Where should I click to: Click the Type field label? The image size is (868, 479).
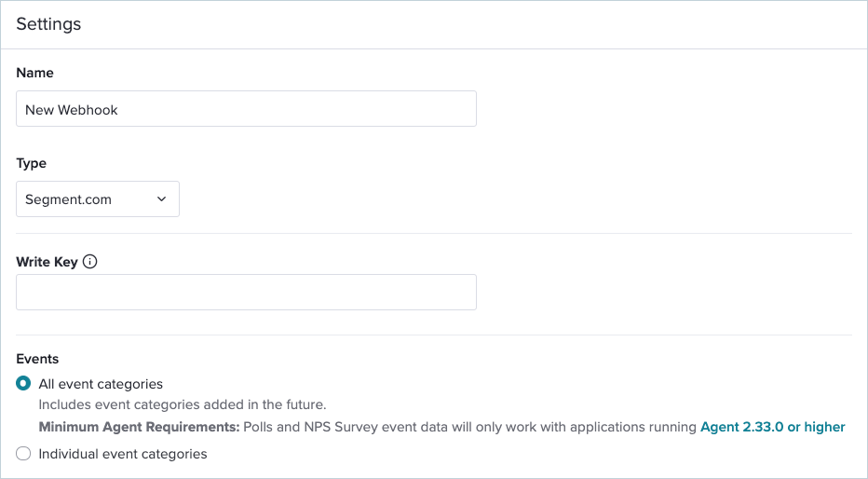(31, 163)
